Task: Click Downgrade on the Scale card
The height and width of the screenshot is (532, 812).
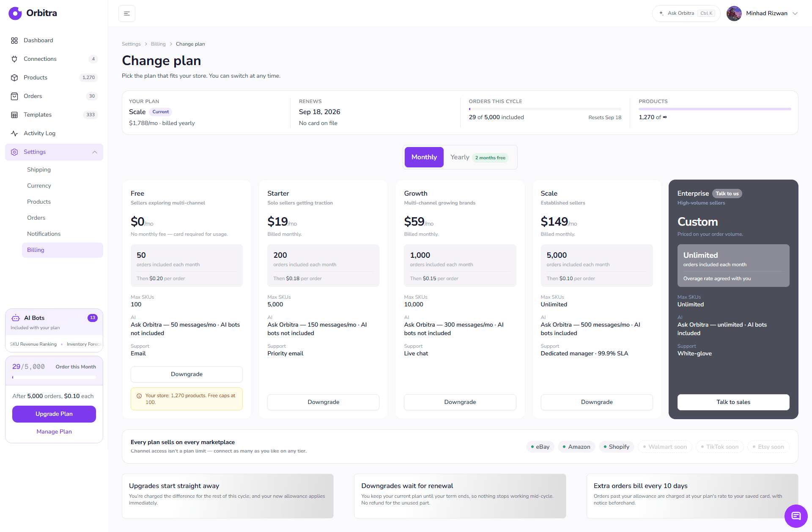Action: [x=597, y=402]
